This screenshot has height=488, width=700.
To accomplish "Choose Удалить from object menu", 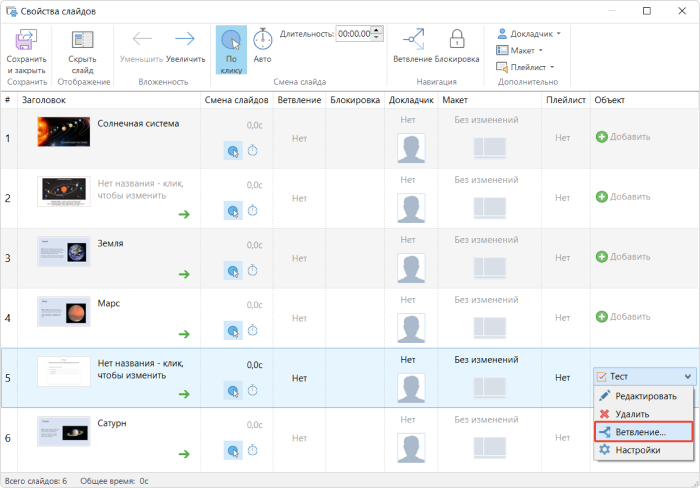I will point(643,414).
